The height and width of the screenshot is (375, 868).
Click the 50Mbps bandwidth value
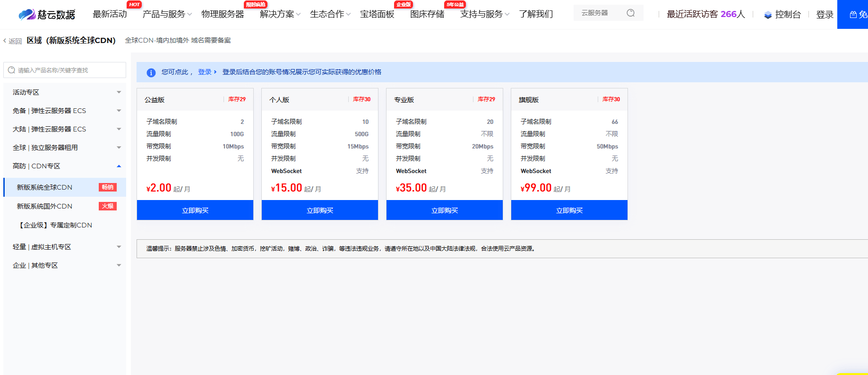607,147
